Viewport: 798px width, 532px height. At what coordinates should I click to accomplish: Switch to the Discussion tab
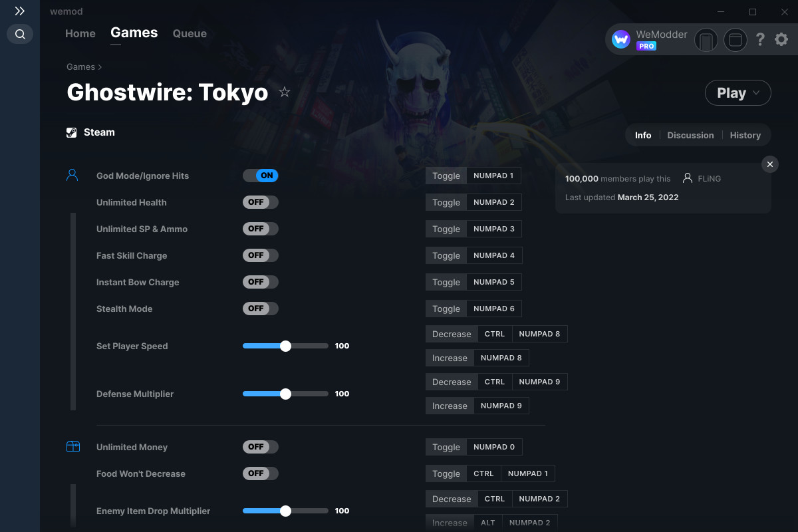[690, 135]
